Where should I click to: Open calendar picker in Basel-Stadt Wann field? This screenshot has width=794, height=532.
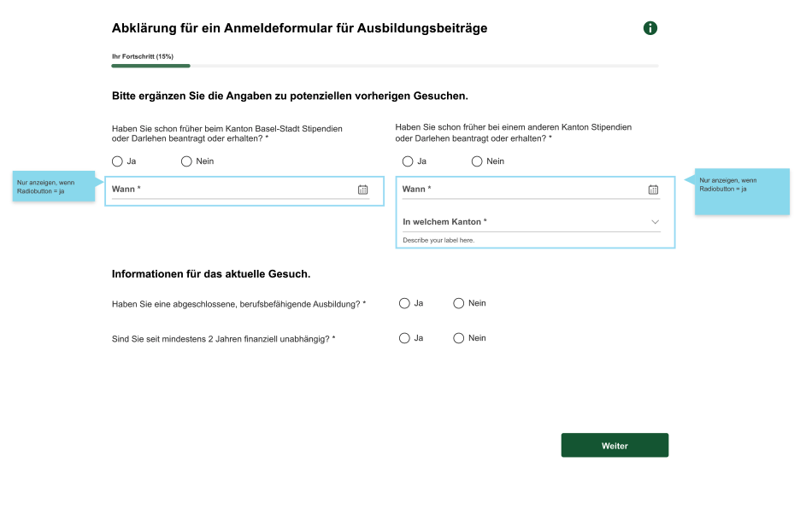[x=362, y=190]
